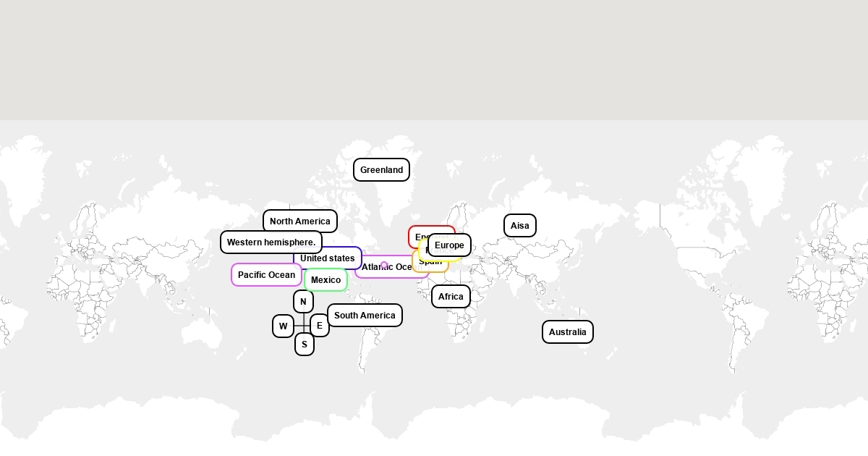Click the W compass label

coord(284,326)
